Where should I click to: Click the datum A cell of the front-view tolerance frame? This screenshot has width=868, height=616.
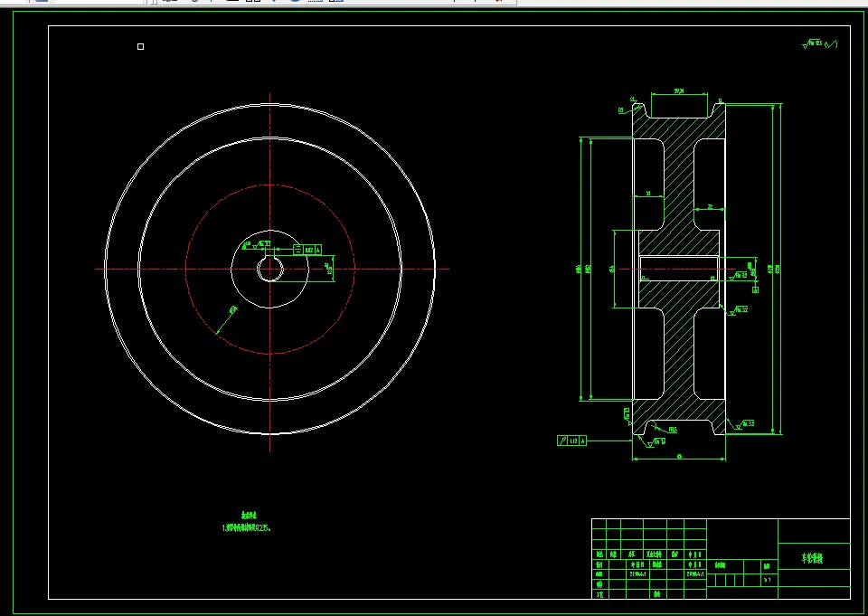317,250
